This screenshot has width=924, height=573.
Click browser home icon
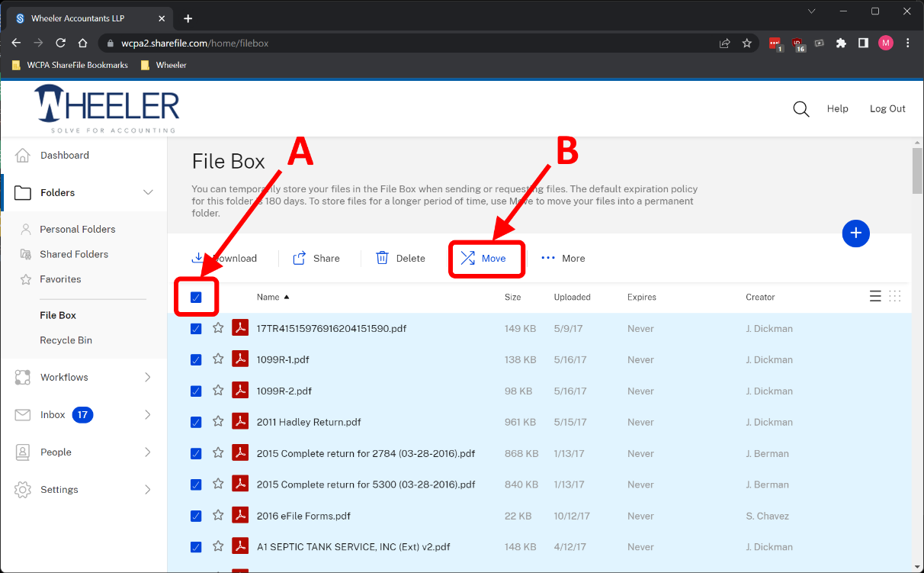coord(82,43)
